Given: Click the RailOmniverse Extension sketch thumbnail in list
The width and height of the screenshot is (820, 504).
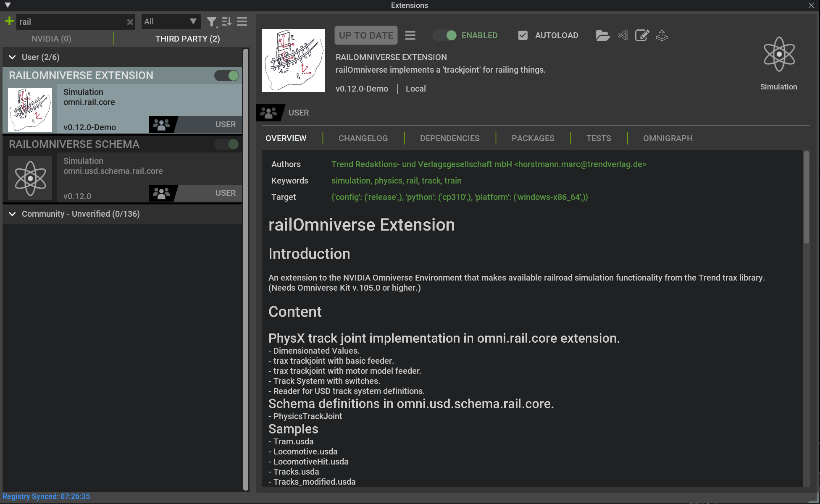Looking at the screenshot, I should 30,110.
